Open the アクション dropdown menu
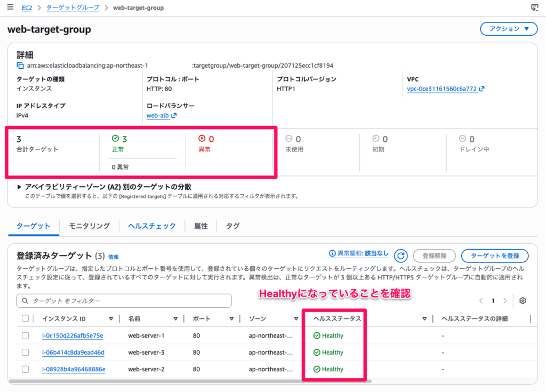This screenshot has width=546, height=392. 509,29
